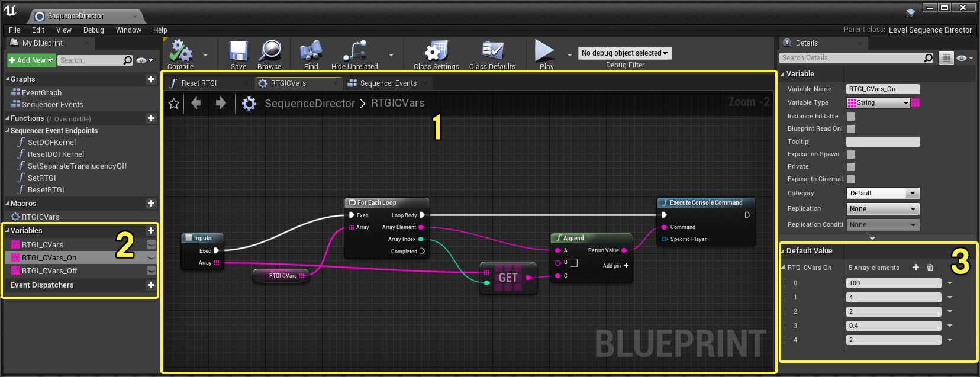Add an array element with the plus icon
The image size is (980, 377).
(x=915, y=268)
